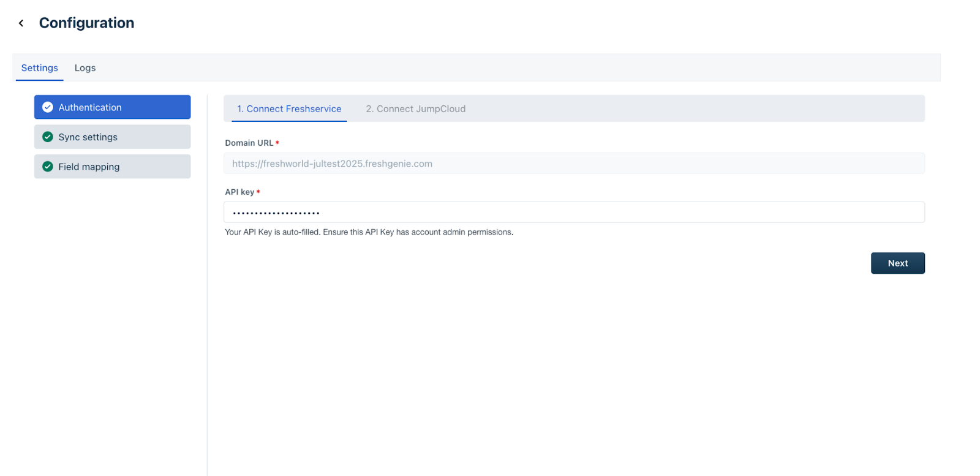This screenshot has width=980, height=476.
Task: Click the Domain URL input field
Action: click(x=574, y=164)
